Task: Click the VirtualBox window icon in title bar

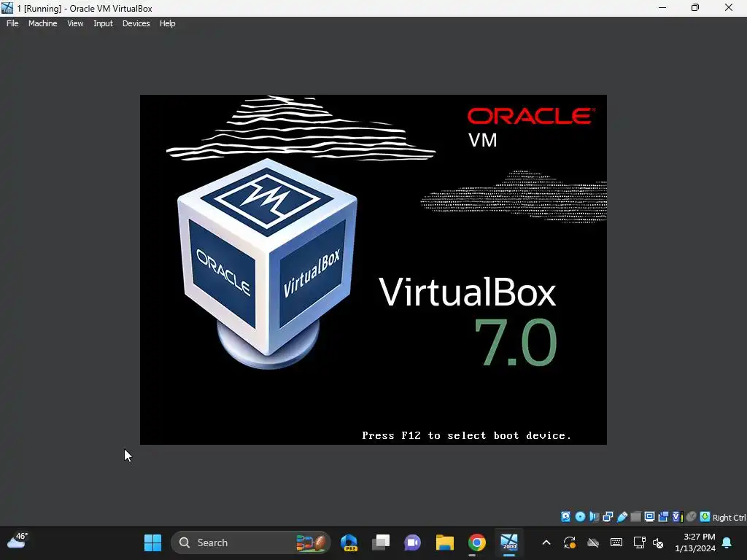Action: pyautogui.click(x=7, y=8)
